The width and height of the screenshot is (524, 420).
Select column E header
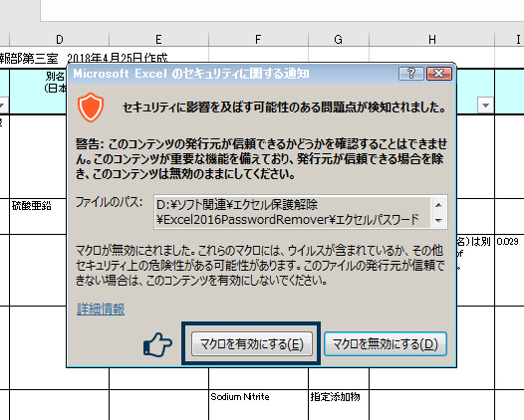(158, 40)
